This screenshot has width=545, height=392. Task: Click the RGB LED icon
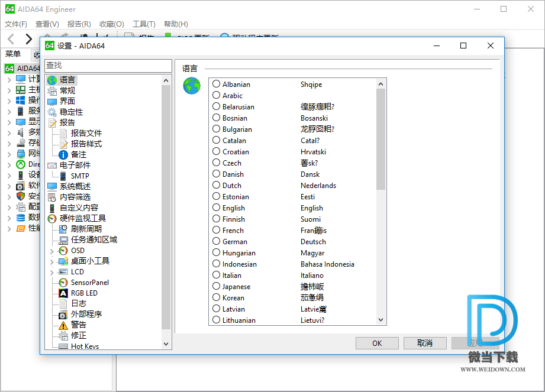(x=63, y=293)
